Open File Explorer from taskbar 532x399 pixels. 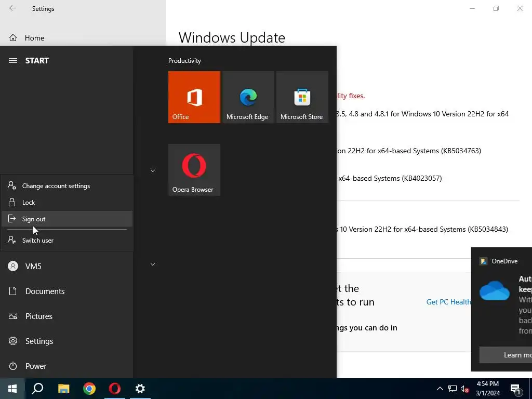[x=63, y=389]
